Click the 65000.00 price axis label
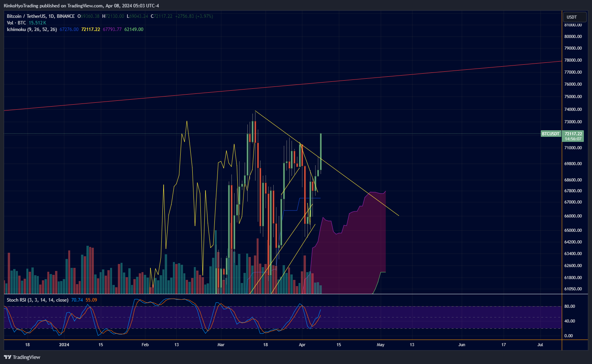This screenshot has width=592, height=364. point(573,230)
